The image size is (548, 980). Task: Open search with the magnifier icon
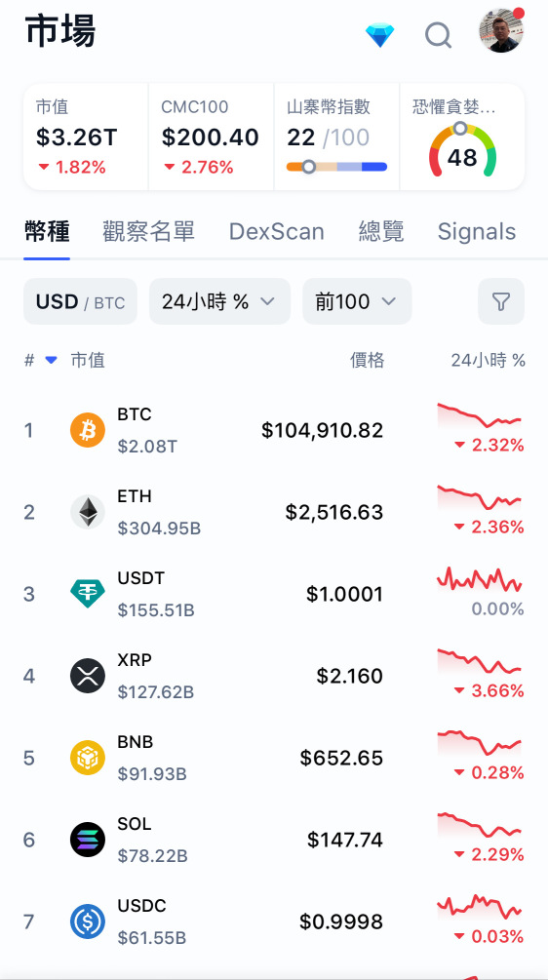pyautogui.click(x=438, y=35)
